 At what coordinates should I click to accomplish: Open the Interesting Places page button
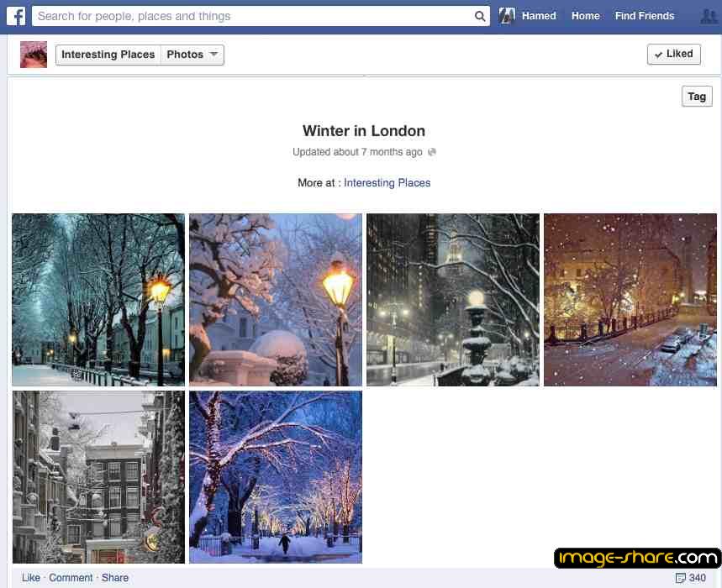[x=108, y=55]
